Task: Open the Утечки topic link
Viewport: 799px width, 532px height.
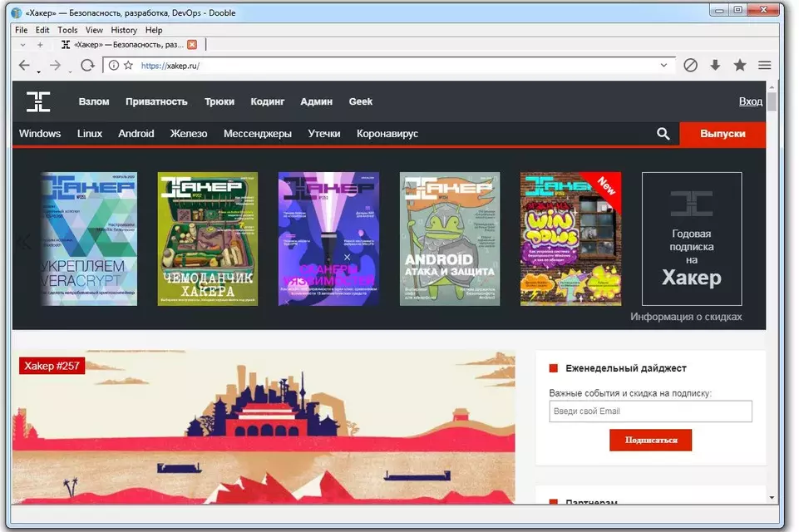Action: coord(324,134)
